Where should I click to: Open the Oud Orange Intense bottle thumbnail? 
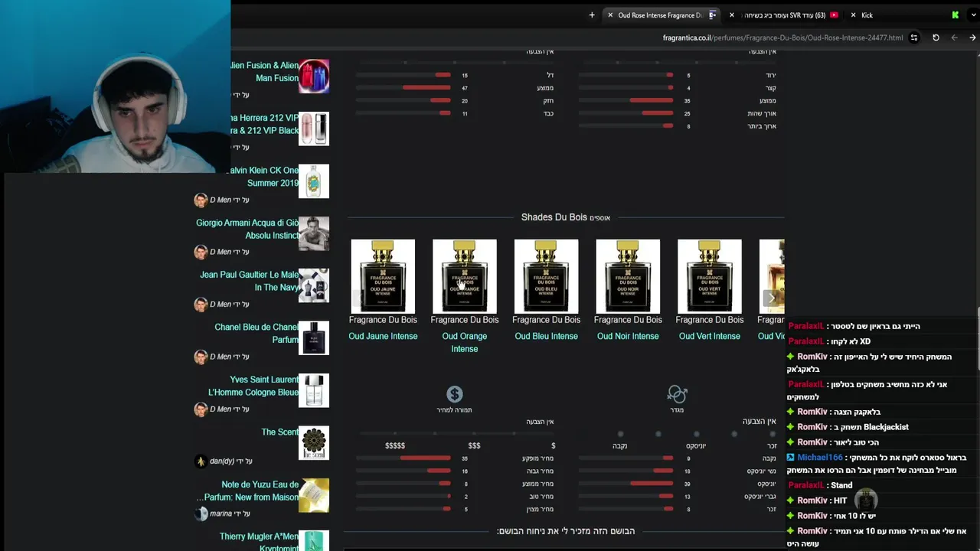(x=464, y=276)
